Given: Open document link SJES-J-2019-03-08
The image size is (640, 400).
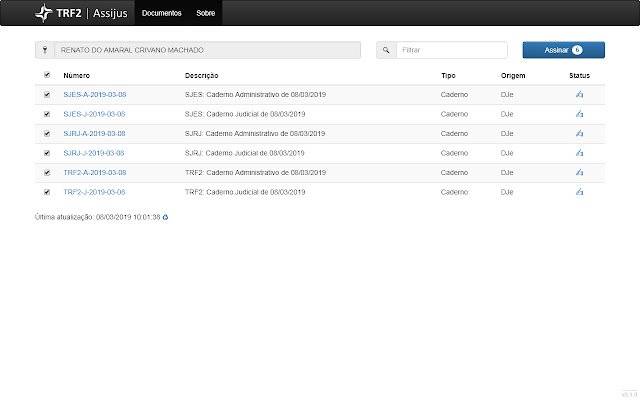Looking at the screenshot, I should click(x=94, y=114).
